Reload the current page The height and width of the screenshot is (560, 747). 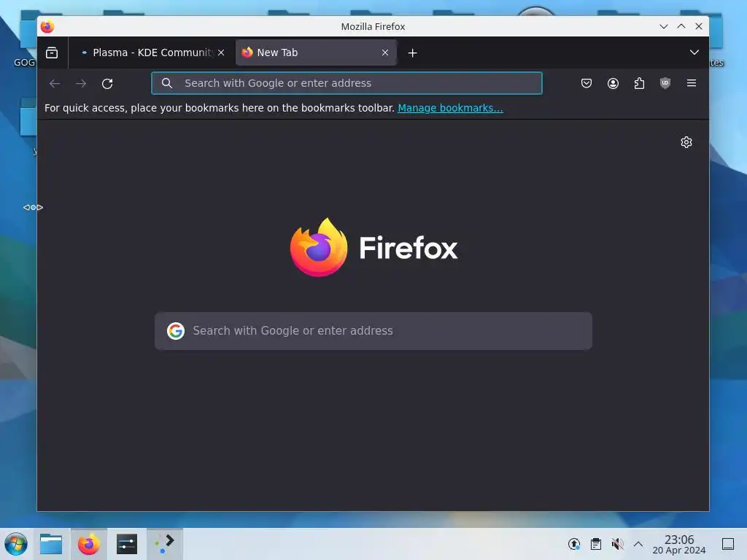pos(107,83)
